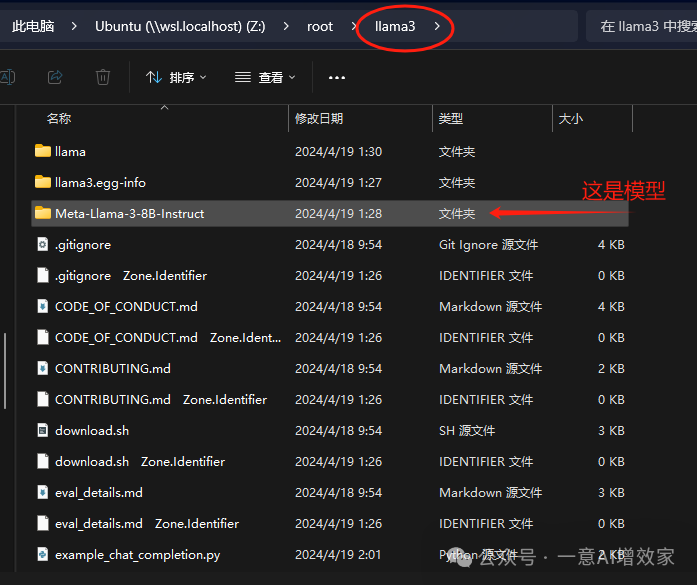Click the rename icon in toolbar
This screenshot has width=697, height=585.
pos(8,77)
